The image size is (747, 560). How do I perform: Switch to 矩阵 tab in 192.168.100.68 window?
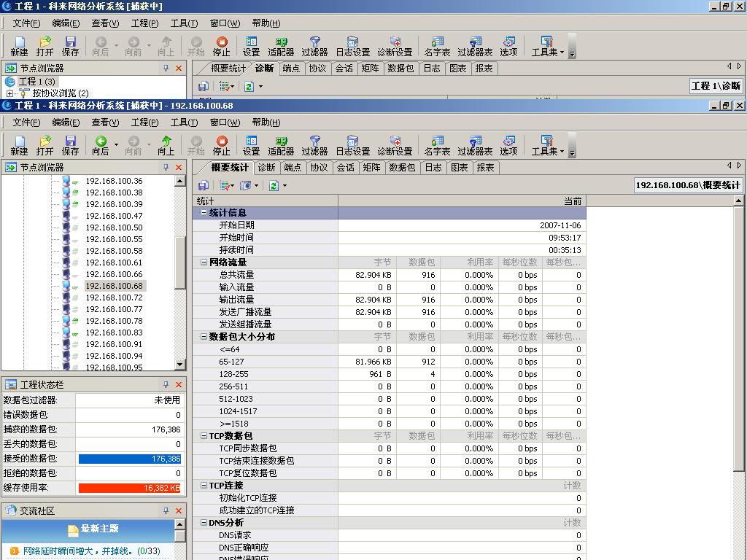pos(371,167)
